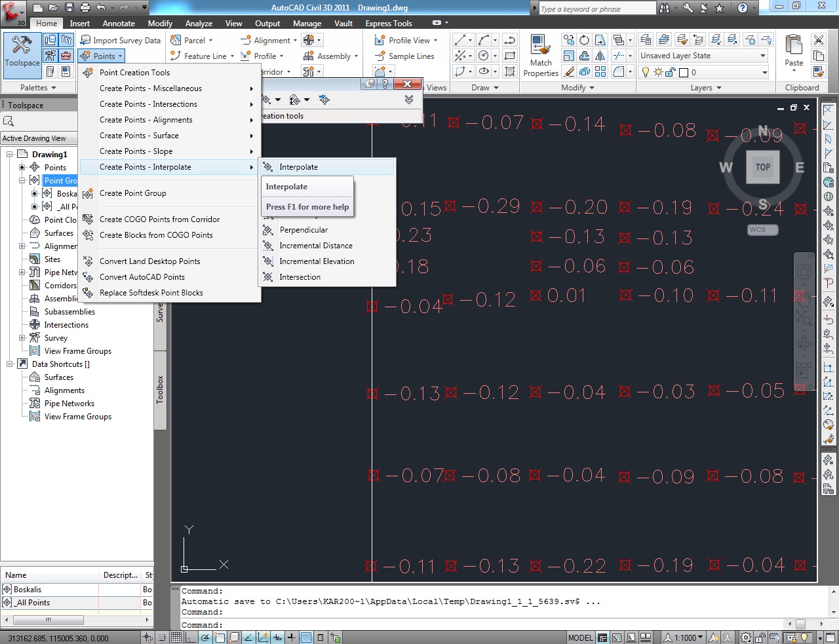Expand the Palettes panel
The width and height of the screenshot is (839, 644).
38,87
